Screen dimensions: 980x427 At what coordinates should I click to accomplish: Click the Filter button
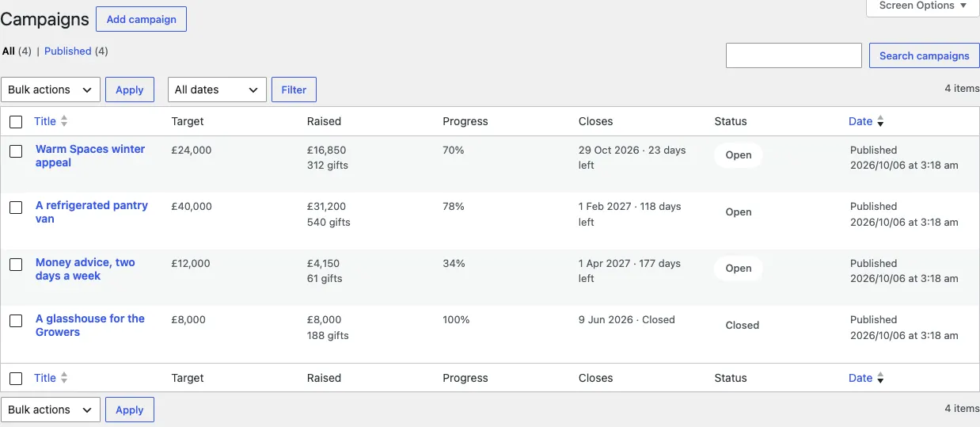coord(294,90)
